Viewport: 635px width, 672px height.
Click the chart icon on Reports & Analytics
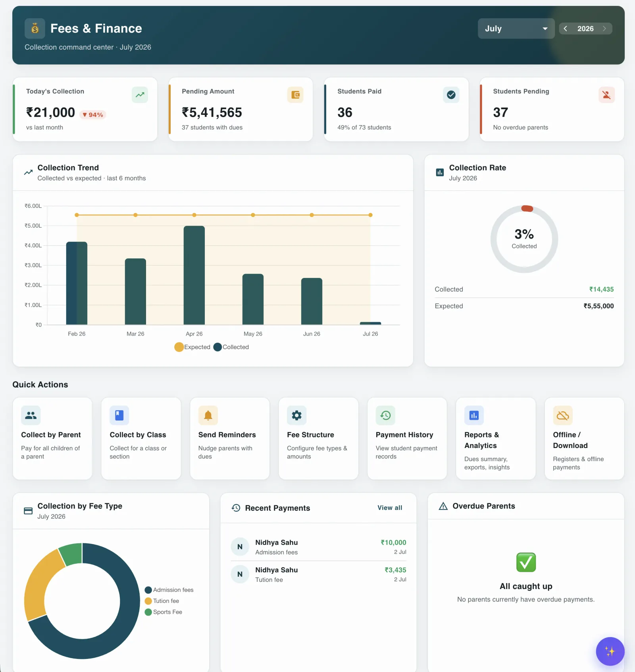pyautogui.click(x=474, y=415)
